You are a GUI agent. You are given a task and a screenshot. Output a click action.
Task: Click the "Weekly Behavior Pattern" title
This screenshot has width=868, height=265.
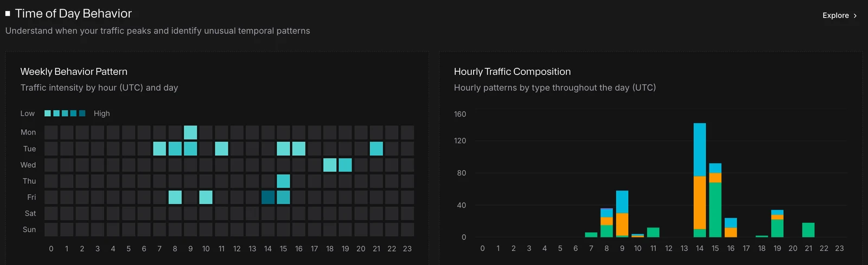(74, 72)
